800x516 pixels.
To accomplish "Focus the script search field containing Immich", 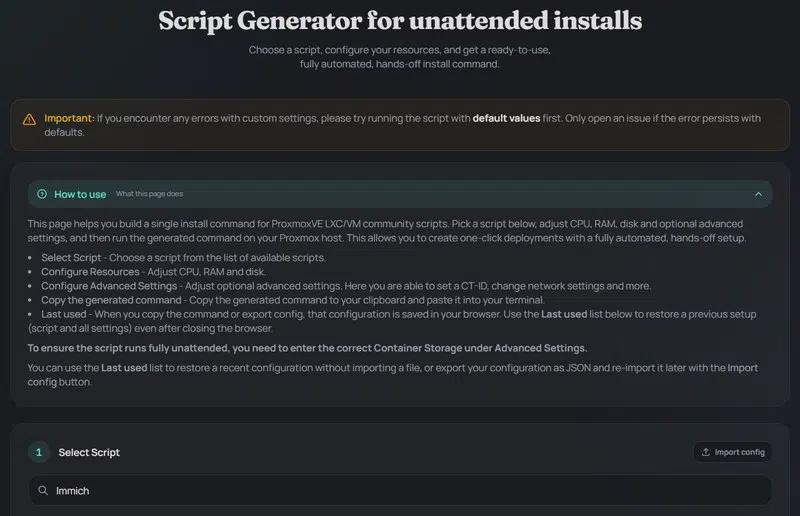I will (x=400, y=491).
